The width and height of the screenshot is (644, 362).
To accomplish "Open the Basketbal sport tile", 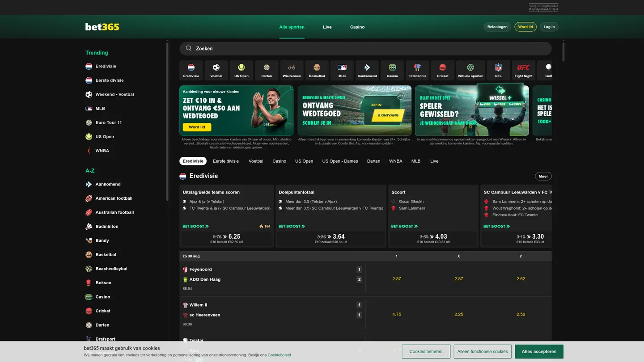I will pyautogui.click(x=317, y=71).
